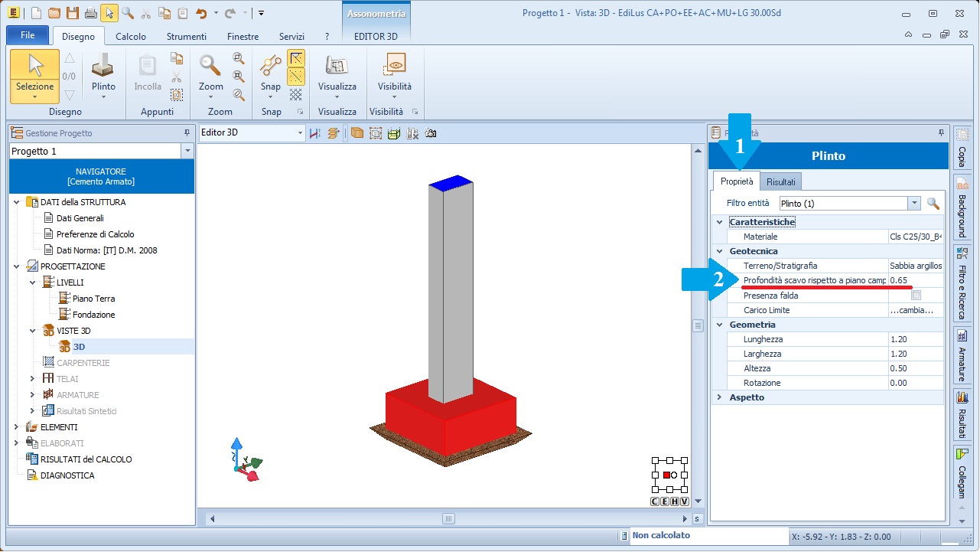Switch to the Risultati tab

click(780, 182)
